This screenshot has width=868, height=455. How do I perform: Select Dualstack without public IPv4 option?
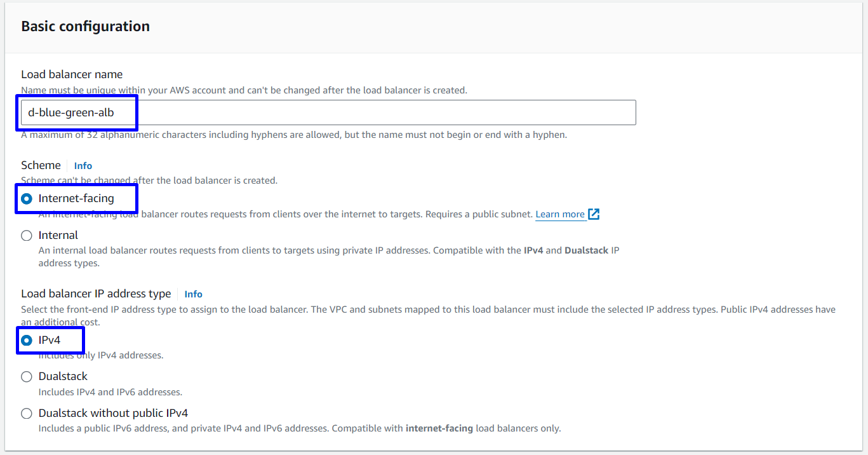(27, 413)
